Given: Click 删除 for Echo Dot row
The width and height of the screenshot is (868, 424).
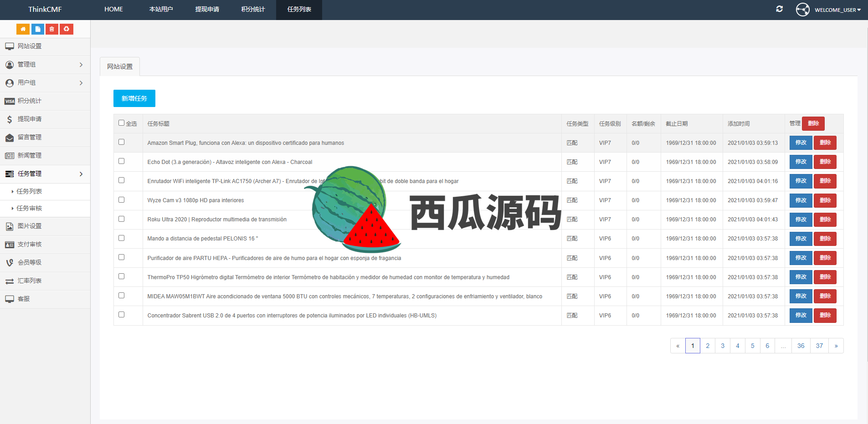Looking at the screenshot, I should pos(825,162).
